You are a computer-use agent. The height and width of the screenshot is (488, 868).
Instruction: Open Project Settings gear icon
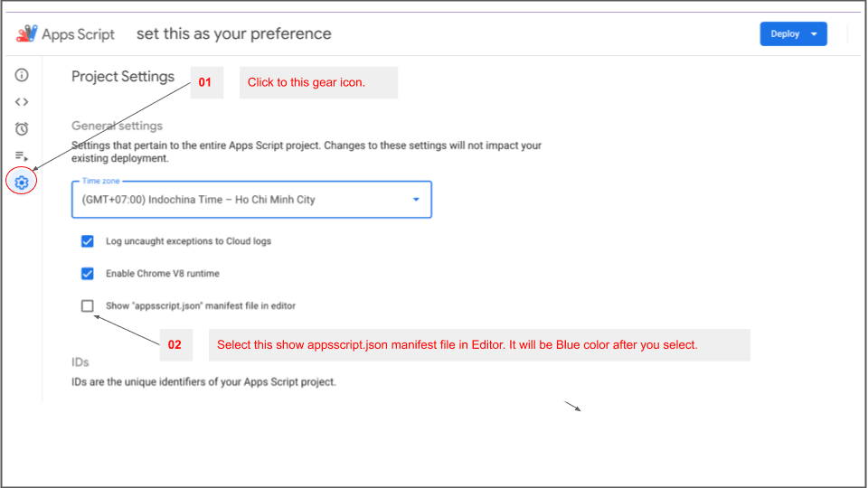22,183
